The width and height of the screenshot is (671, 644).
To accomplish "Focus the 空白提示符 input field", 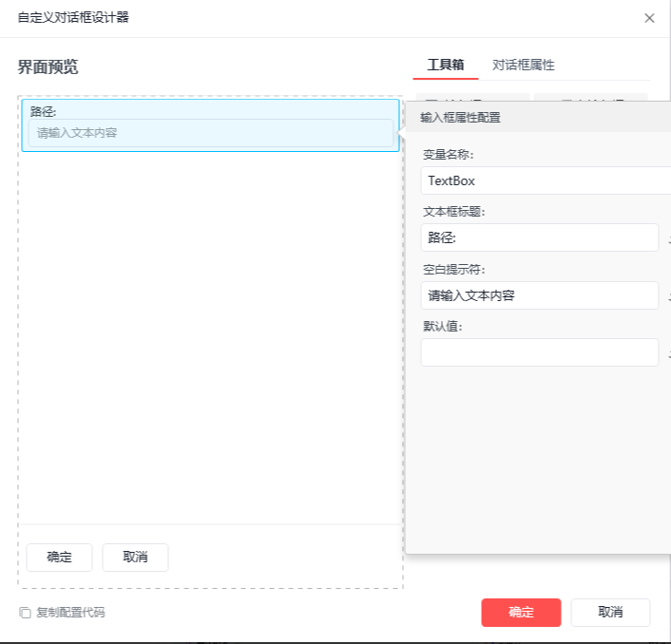I will coord(540,295).
